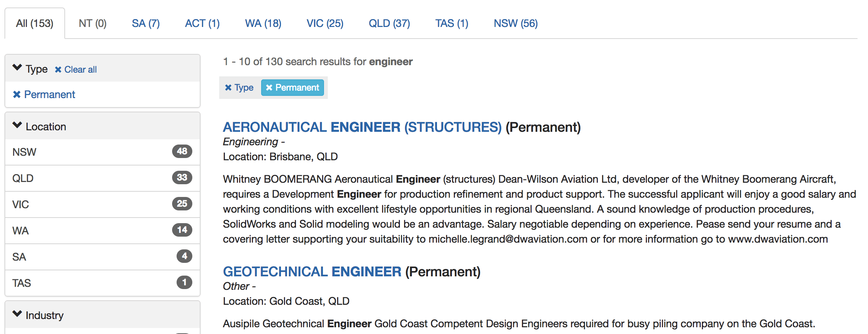
Task: Open the SA (7) tab
Action: click(x=146, y=24)
